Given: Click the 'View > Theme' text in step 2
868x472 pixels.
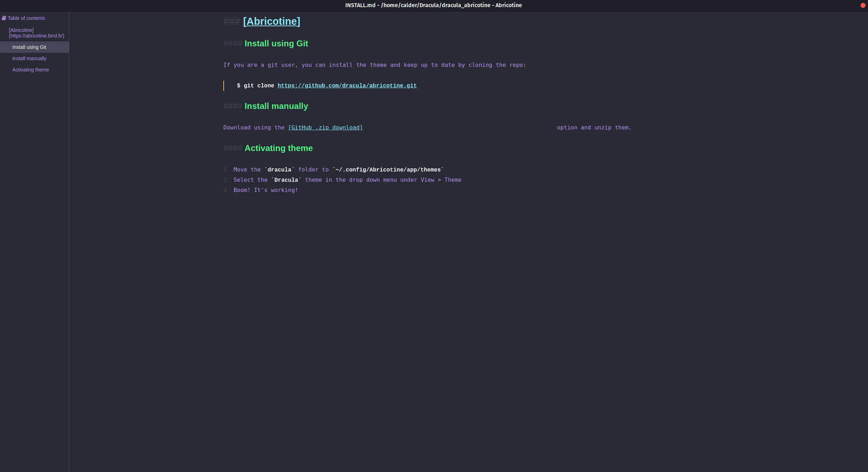Looking at the screenshot, I should [441, 180].
